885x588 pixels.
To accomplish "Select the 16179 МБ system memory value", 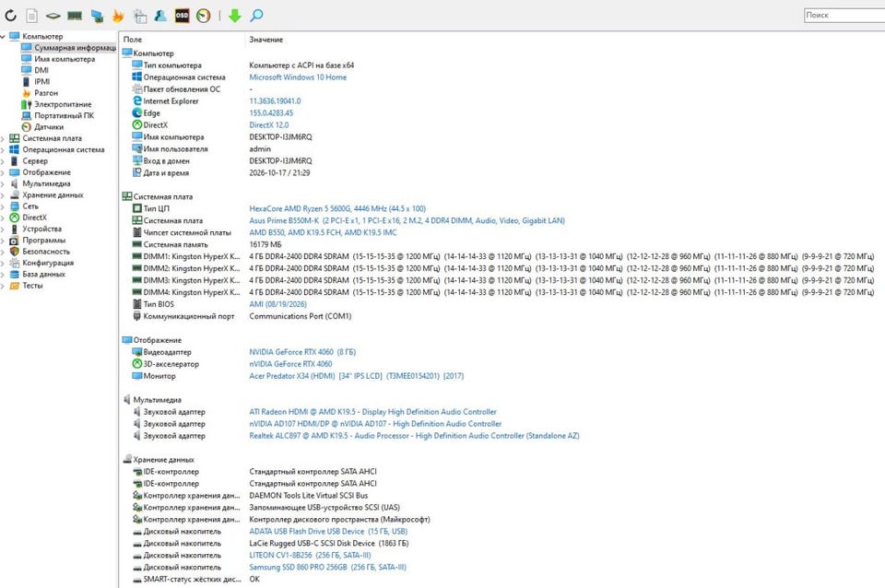I will point(265,244).
